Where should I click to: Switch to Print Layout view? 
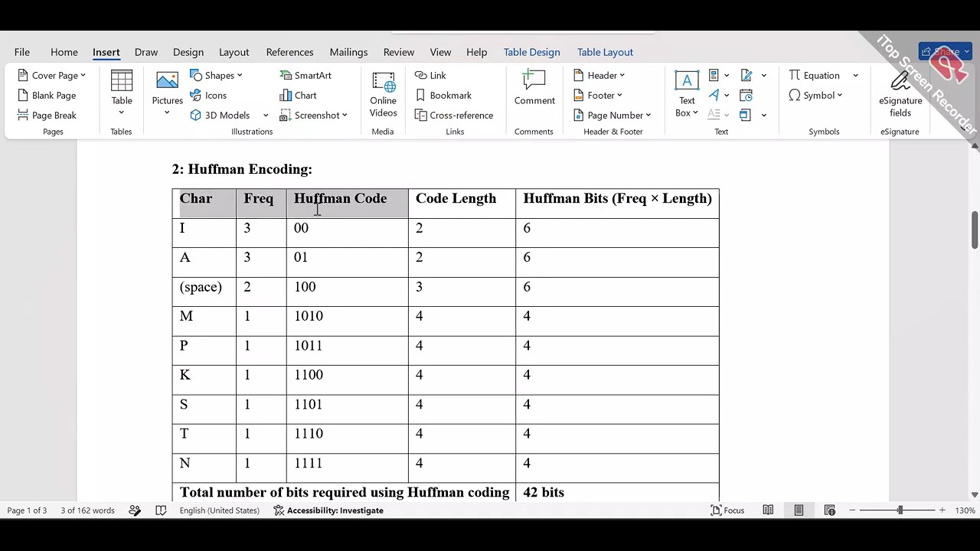pos(799,510)
